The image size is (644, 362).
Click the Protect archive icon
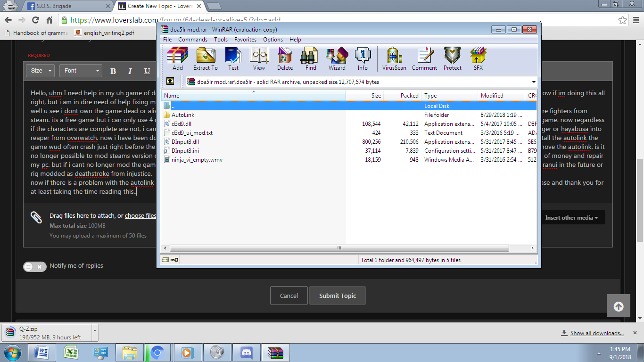[x=453, y=59]
